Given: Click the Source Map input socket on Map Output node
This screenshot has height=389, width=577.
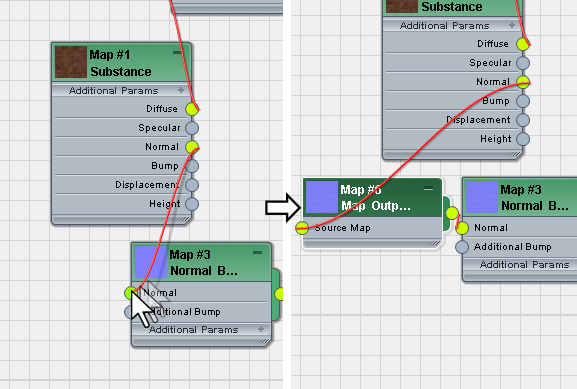Looking at the screenshot, I should 302,228.
